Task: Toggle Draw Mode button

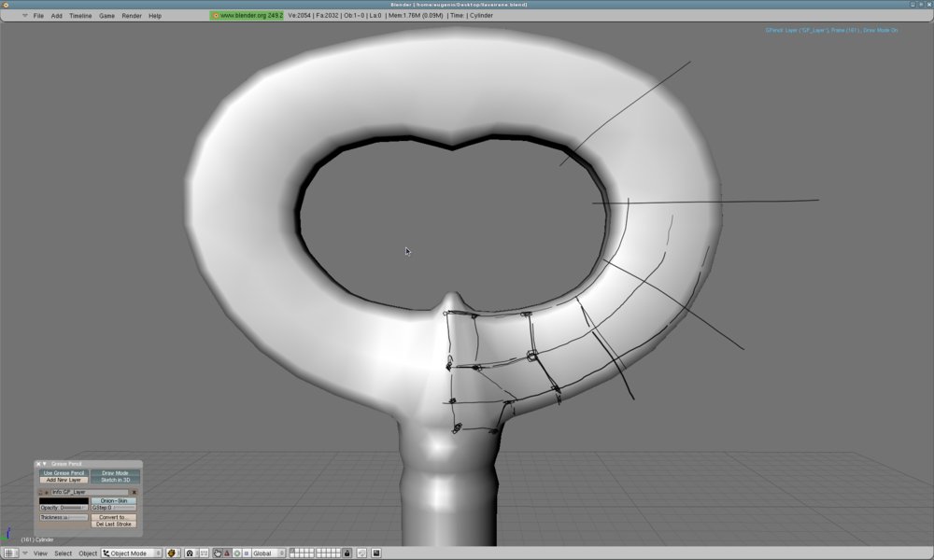Action: click(115, 473)
